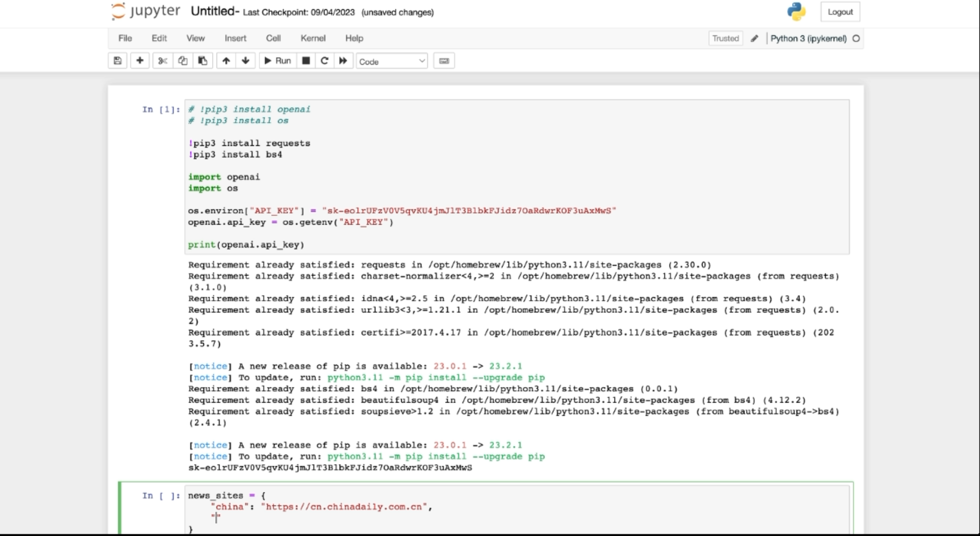Open the Kernel menu

[x=313, y=39]
